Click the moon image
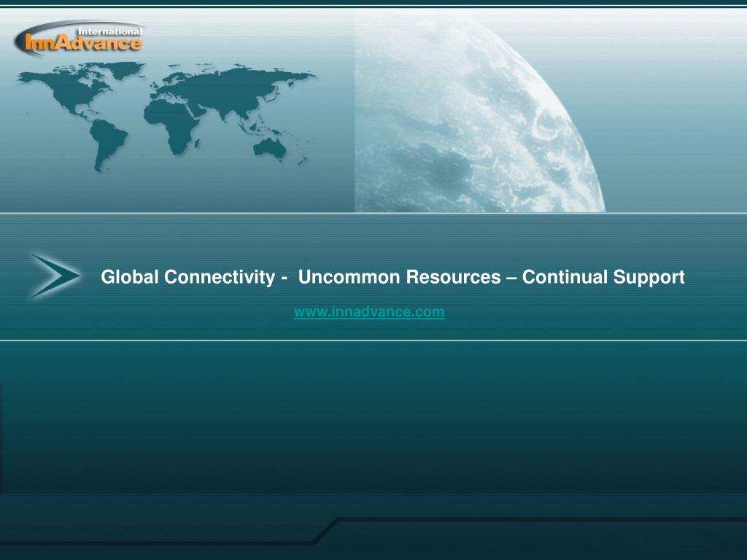The width and height of the screenshot is (747, 560). click(479, 112)
